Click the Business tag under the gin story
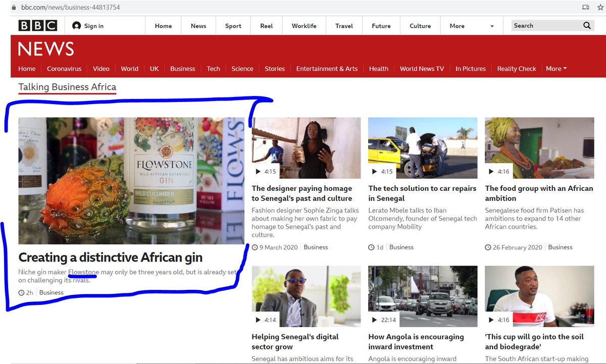The image size is (606, 364). coord(51,292)
